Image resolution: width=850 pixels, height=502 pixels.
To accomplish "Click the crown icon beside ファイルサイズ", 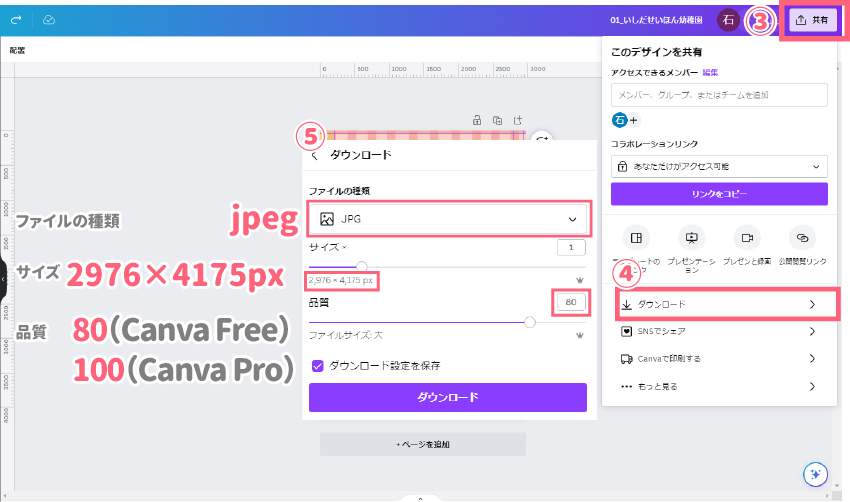I will [x=579, y=335].
